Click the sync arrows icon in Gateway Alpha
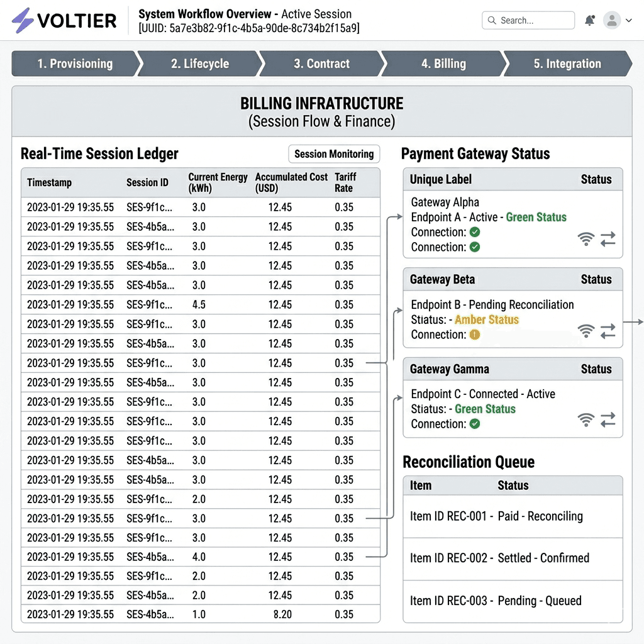 click(x=608, y=239)
